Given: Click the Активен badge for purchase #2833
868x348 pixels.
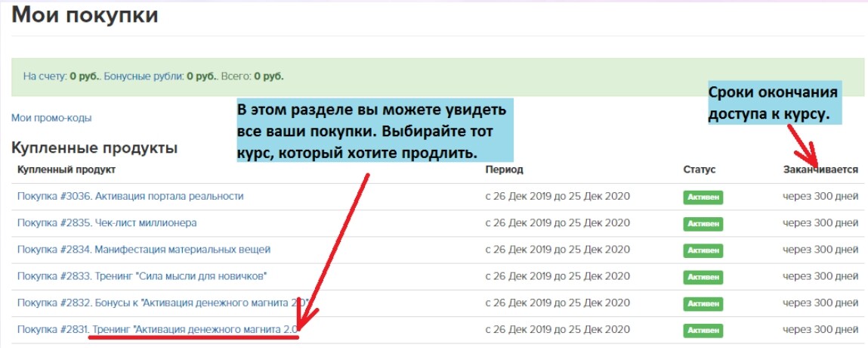Looking at the screenshot, I should point(703,277).
